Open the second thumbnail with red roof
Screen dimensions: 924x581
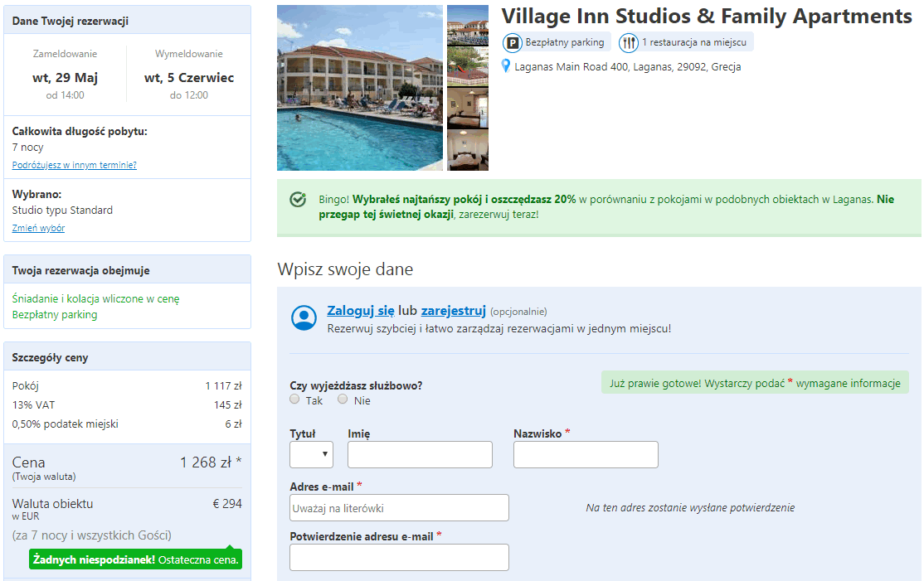468,67
